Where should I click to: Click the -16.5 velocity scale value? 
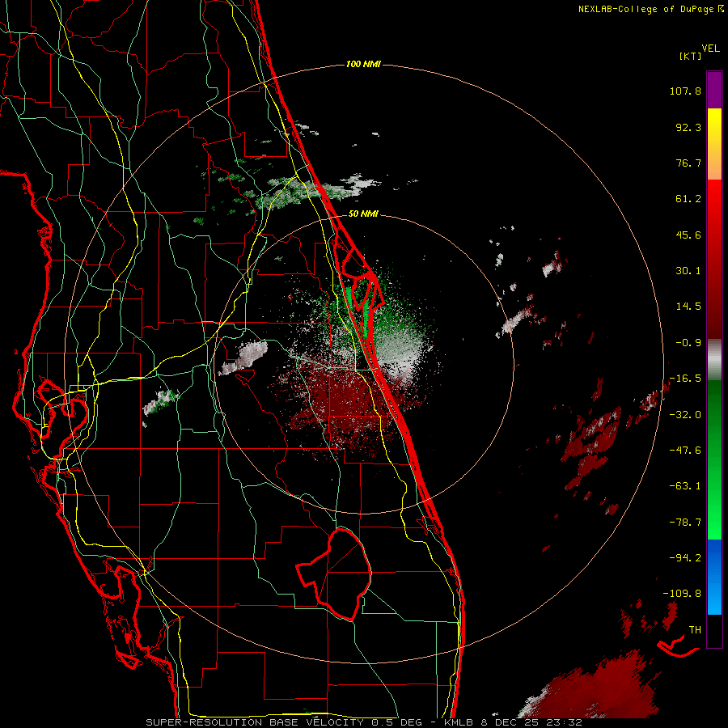click(x=685, y=379)
